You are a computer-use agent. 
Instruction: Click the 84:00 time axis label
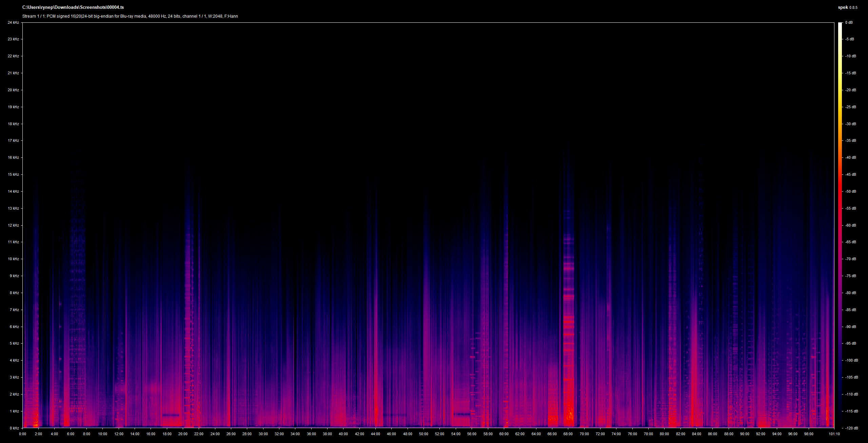pyautogui.click(x=696, y=434)
